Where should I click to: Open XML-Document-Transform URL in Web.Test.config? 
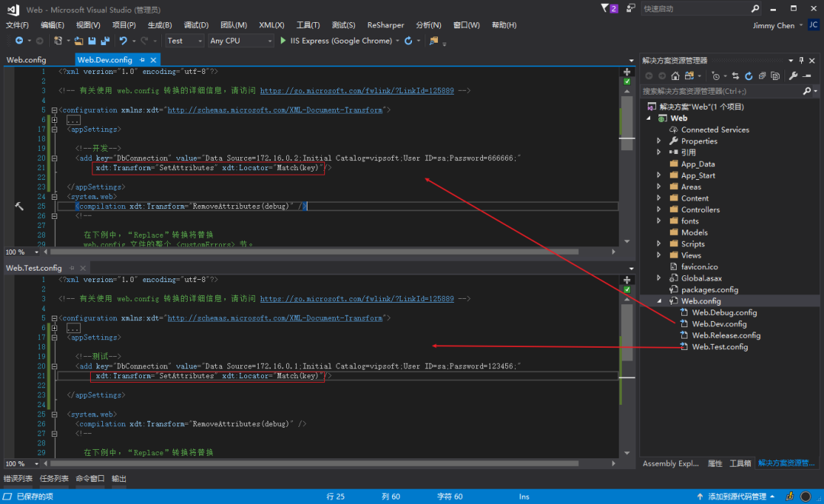click(x=275, y=318)
